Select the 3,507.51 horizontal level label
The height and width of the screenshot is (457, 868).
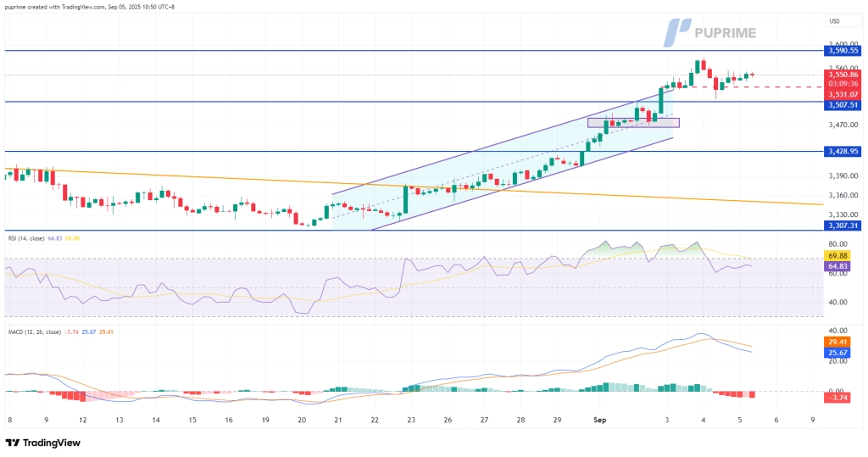click(x=843, y=105)
